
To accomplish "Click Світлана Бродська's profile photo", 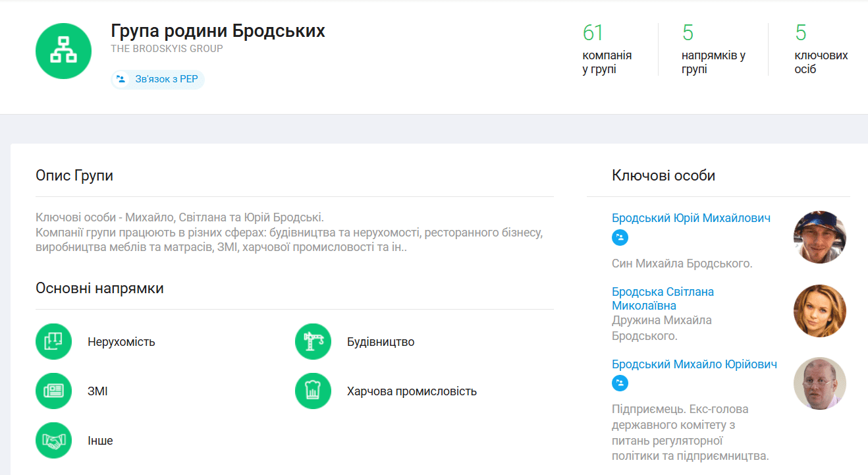I will pos(819,311).
